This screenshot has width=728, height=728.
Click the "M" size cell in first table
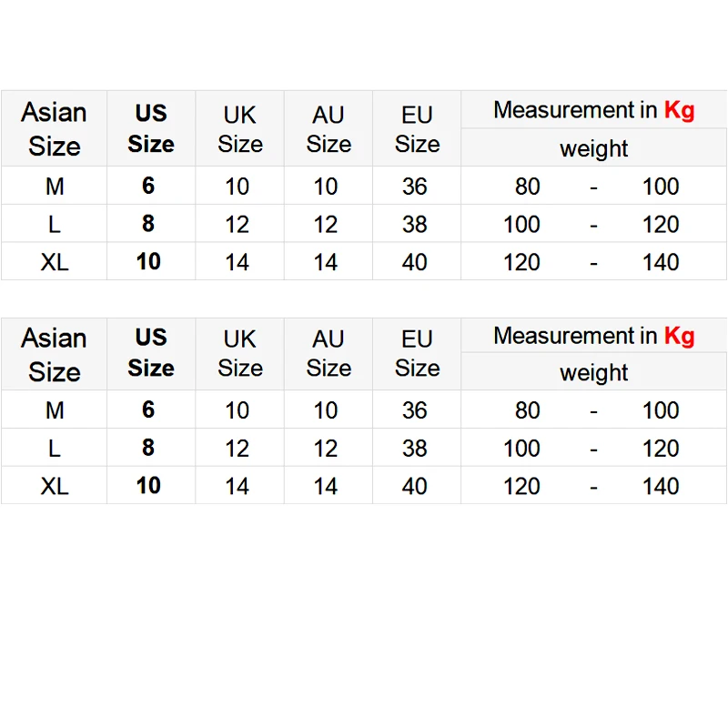click(x=55, y=187)
